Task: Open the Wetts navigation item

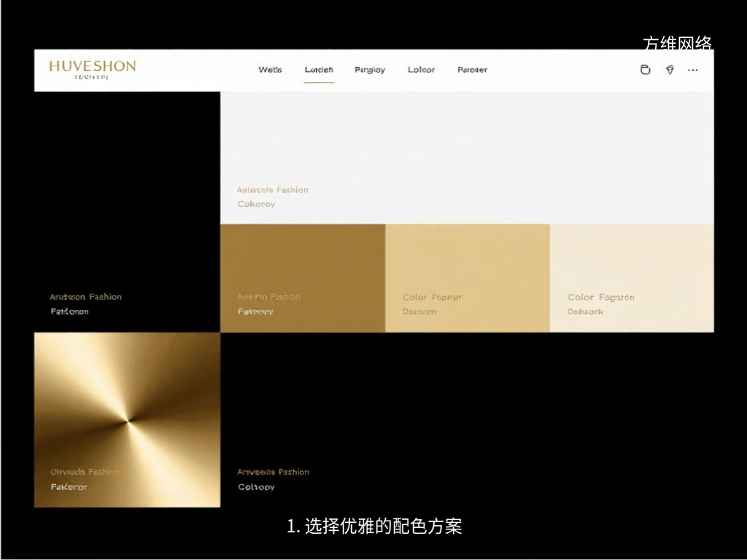Action: 270,70
